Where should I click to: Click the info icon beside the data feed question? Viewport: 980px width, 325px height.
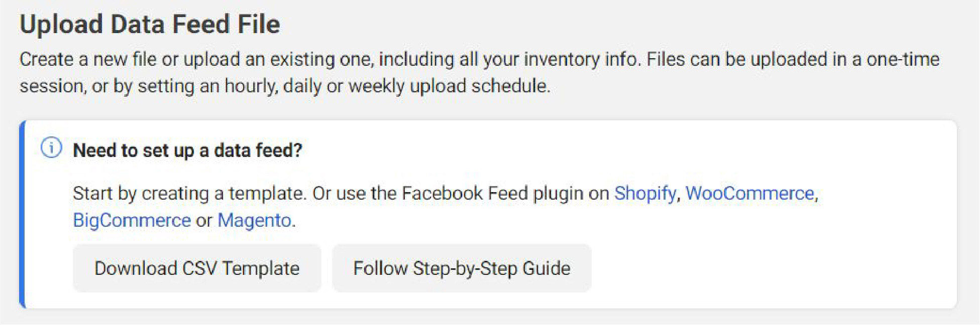pos(52,149)
